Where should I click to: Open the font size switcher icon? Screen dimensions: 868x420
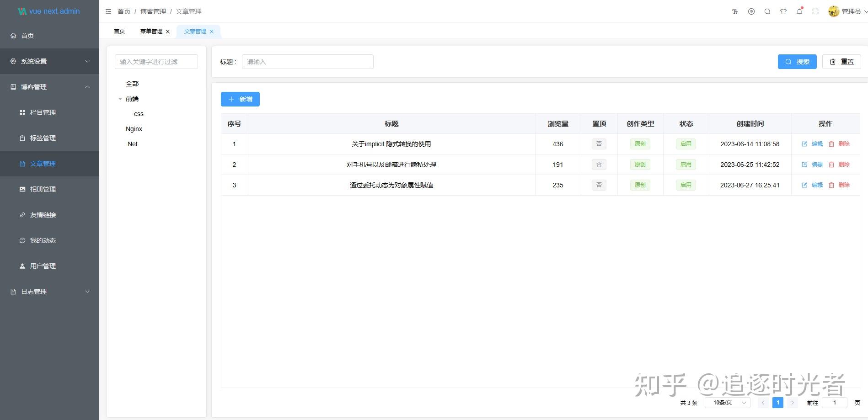coord(734,11)
